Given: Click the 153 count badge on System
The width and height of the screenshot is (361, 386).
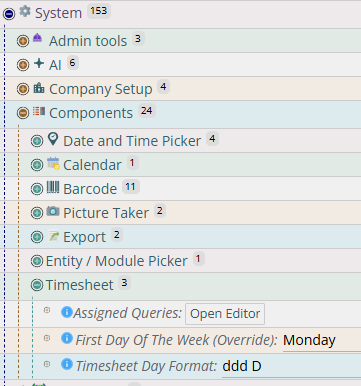Looking at the screenshot, I should (x=99, y=11).
